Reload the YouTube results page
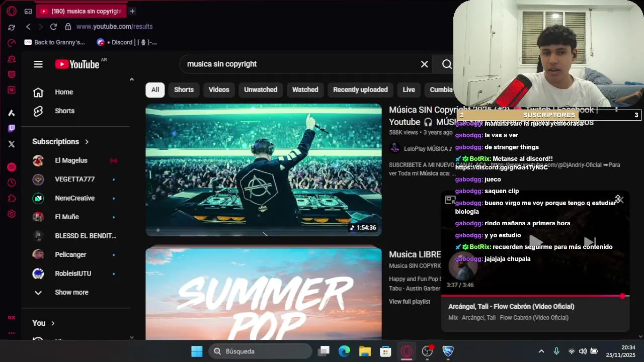The height and width of the screenshot is (362, 644). point(53,27)
